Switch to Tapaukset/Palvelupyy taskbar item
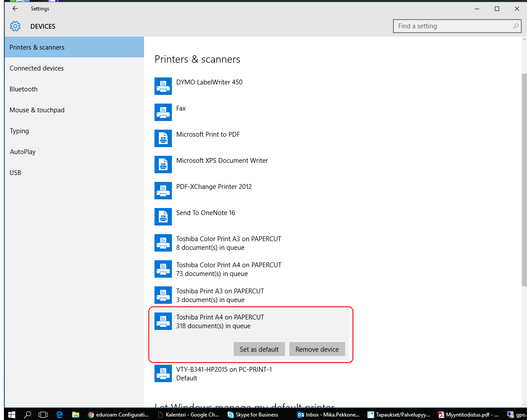Screen dimensions: 527x420 click(x=399, y=415)
